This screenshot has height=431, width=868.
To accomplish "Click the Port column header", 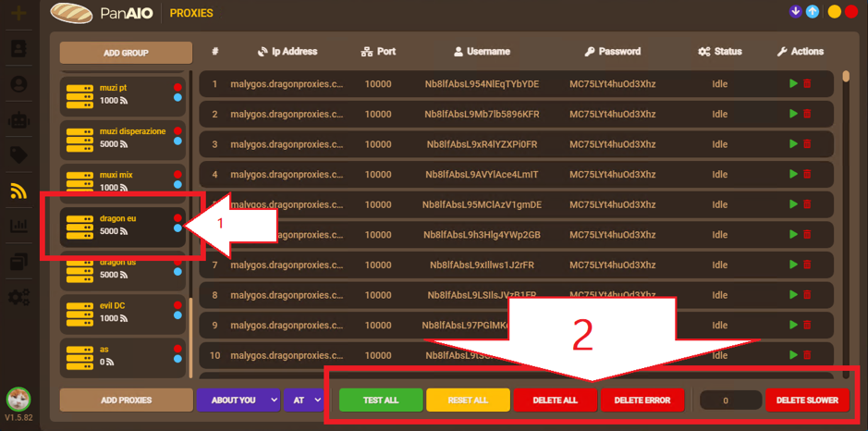I will (378, 52).
